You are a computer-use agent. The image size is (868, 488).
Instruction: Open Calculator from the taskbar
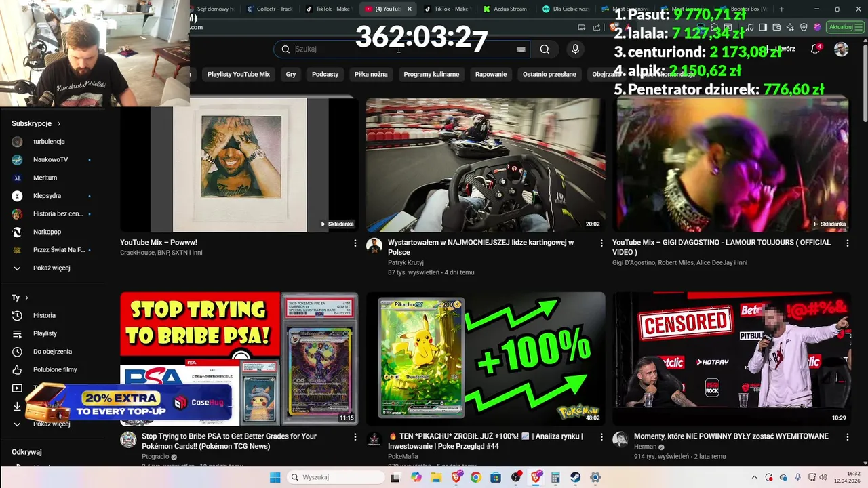(x=555, y=477)
